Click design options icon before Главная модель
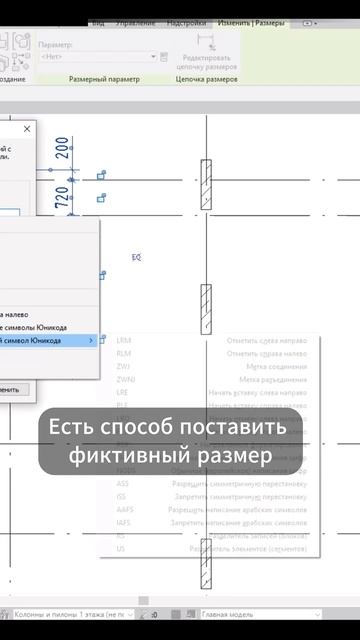 coord(191,614)
